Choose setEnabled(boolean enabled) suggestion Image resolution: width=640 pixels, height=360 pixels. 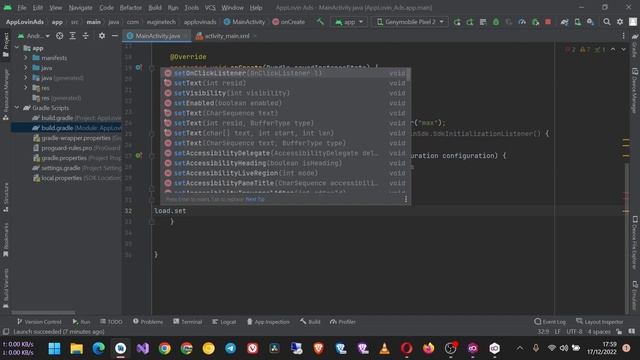[285, 103]
